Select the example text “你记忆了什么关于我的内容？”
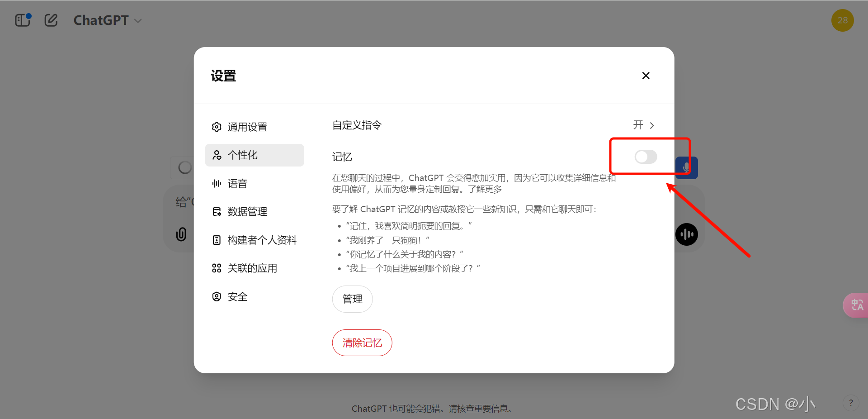Image resolution: width=868 pixels, height=419 pixels. (405, 254)
